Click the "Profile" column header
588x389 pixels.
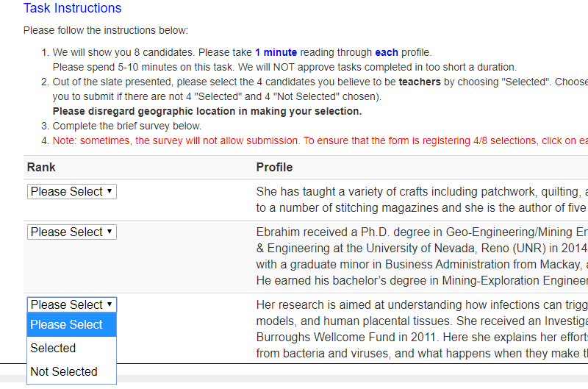[x=274, y=168]
